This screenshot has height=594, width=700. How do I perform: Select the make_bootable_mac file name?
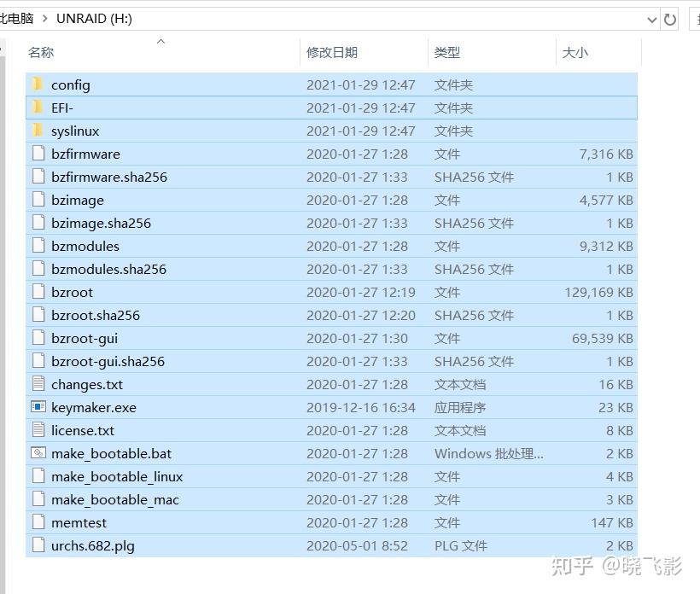114,500
